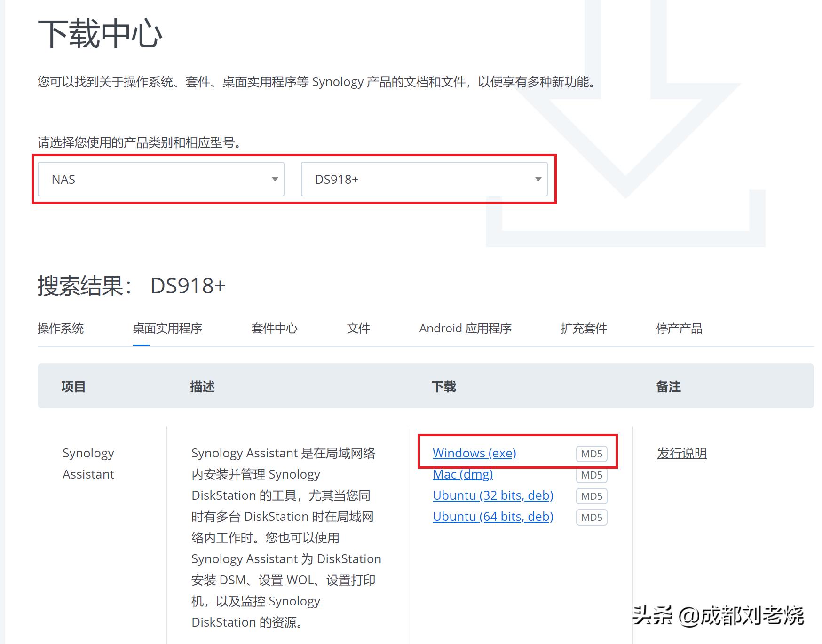This screenshot has height=644, width=822.
Task: Switch to the 套件中心 tab
Action: pyautogui.click(x=274, y=329)
